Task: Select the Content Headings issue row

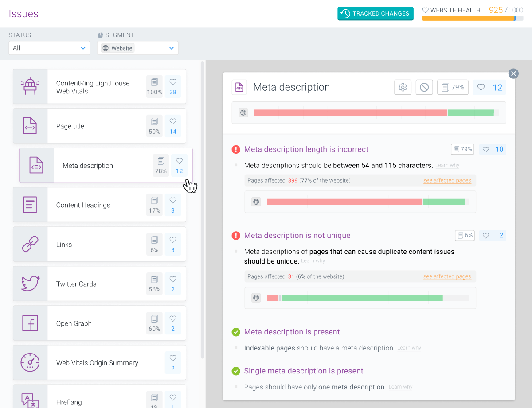Action: pyautogui.click(x=99, y=205)
